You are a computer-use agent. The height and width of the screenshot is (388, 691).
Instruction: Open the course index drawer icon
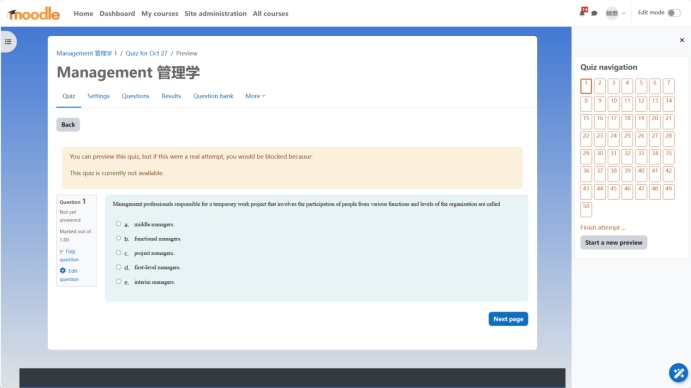(8, 41)
